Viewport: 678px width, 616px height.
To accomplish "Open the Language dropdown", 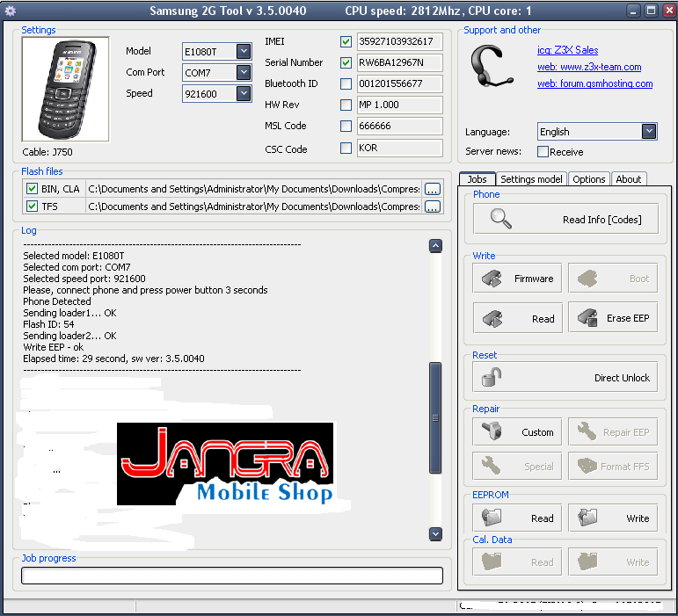I will 649,131.
